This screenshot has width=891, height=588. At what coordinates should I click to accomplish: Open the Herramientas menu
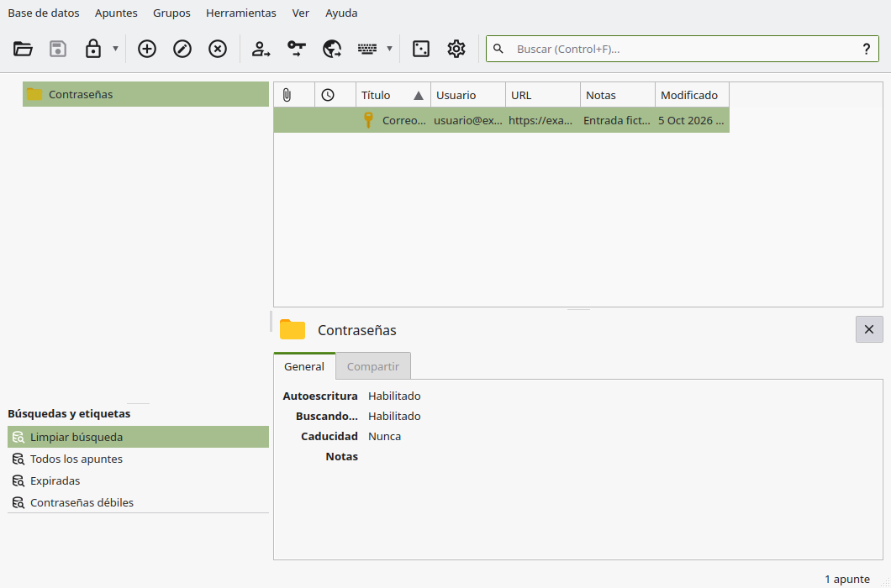pyautogui.click(x=241, y=13)
